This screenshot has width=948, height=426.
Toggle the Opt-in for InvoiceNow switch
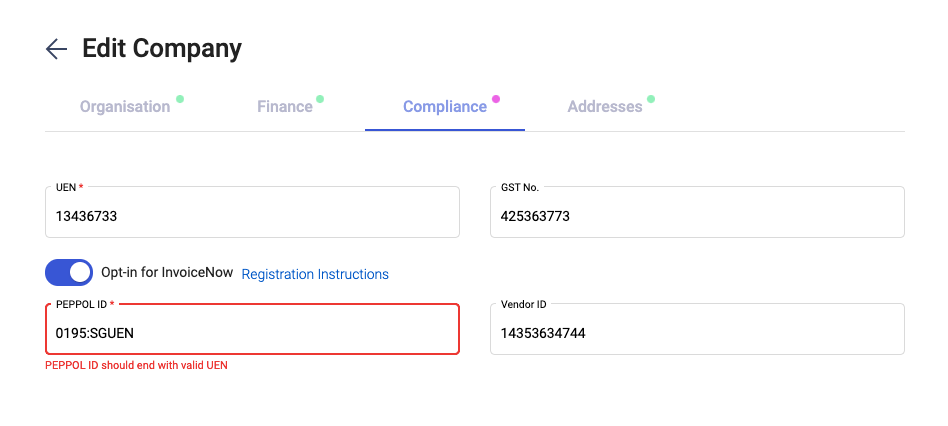pyautogui.click(x=69, y=273)
